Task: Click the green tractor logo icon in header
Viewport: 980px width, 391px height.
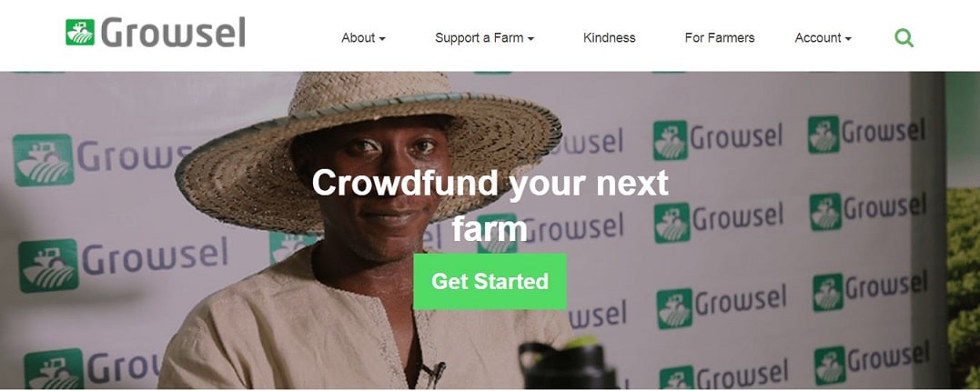Action: 80,33
